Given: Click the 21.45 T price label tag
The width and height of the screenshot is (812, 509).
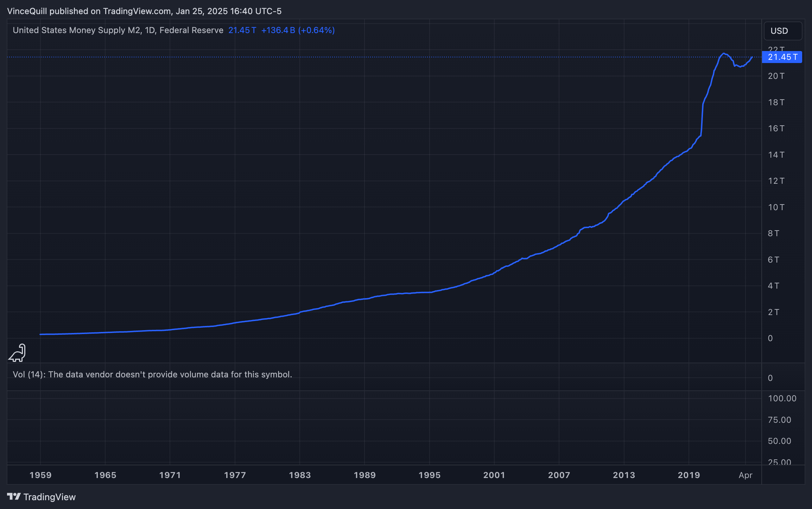Looking at the screenshot, I should [x=782, y=57].
